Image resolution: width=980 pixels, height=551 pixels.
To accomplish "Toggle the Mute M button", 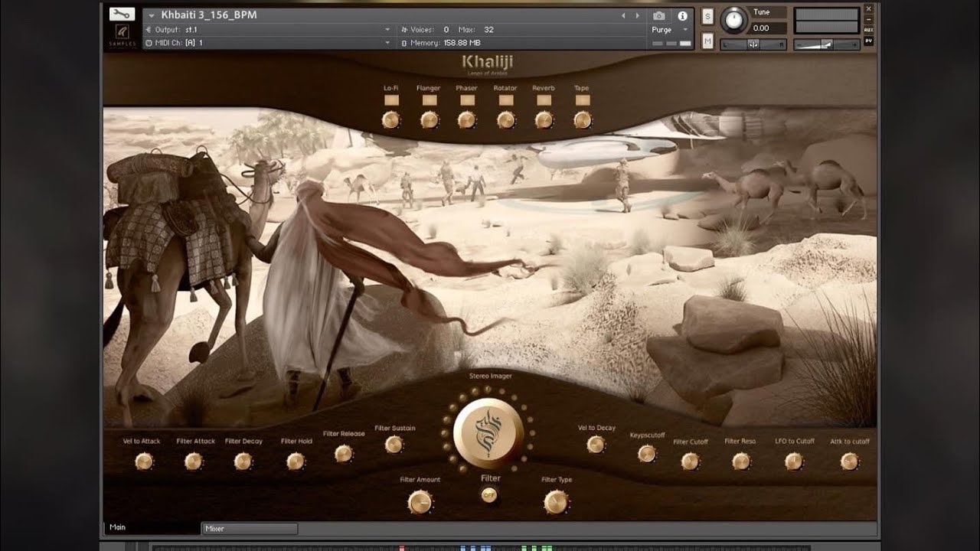I will click(707, 41).
